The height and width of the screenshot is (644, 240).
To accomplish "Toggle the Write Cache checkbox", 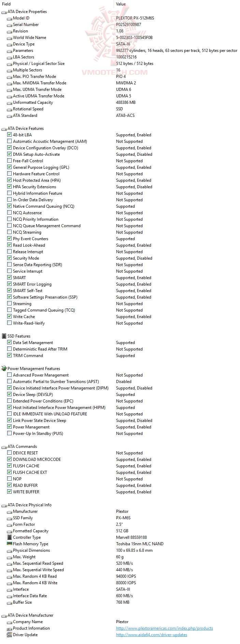I will click(x=10, y=317).
